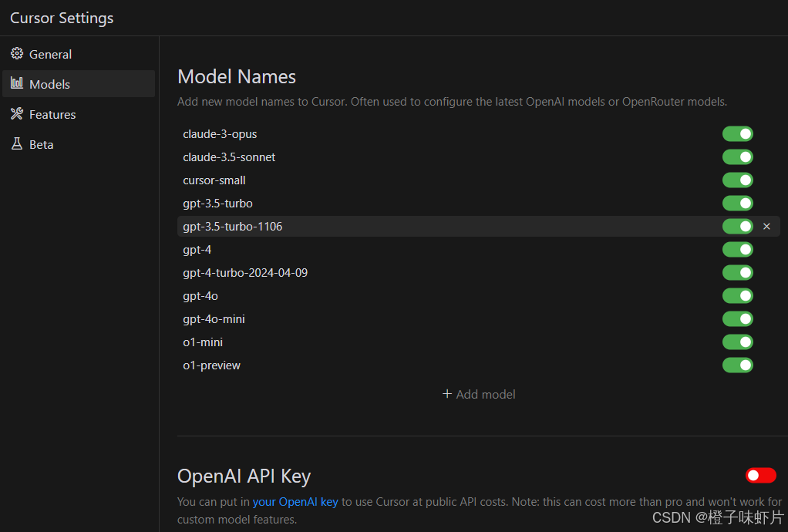Screen dimensions: 788x532
Task: Toggle off the claude-3-opus model
Action: (x=737, y=134)
